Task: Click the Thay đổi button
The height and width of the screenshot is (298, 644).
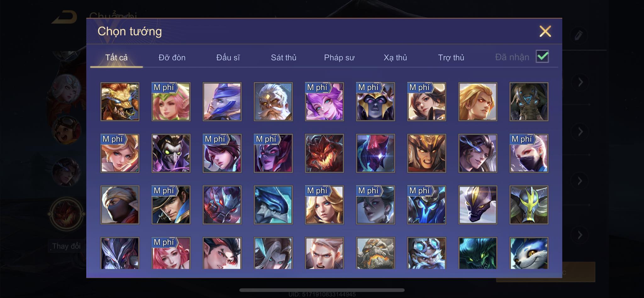Action: 66,246
